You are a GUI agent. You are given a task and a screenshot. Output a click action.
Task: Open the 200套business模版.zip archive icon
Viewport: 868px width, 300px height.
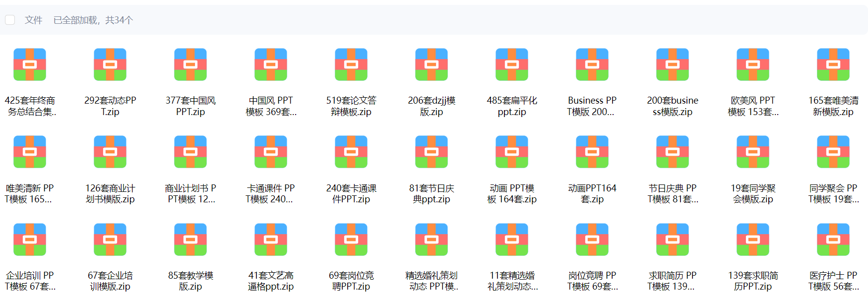[x=673, y=64]
